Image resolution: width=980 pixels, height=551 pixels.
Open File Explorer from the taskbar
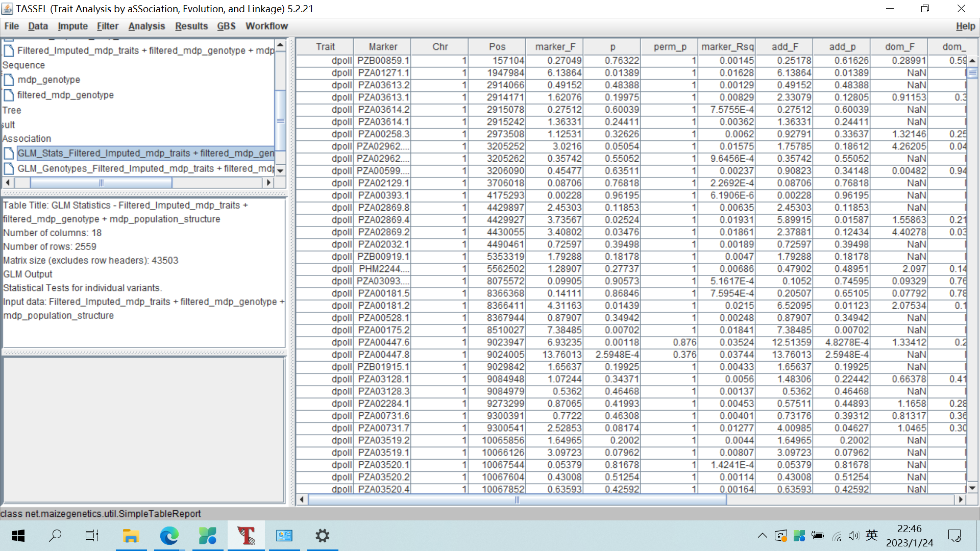coord(131,536)
